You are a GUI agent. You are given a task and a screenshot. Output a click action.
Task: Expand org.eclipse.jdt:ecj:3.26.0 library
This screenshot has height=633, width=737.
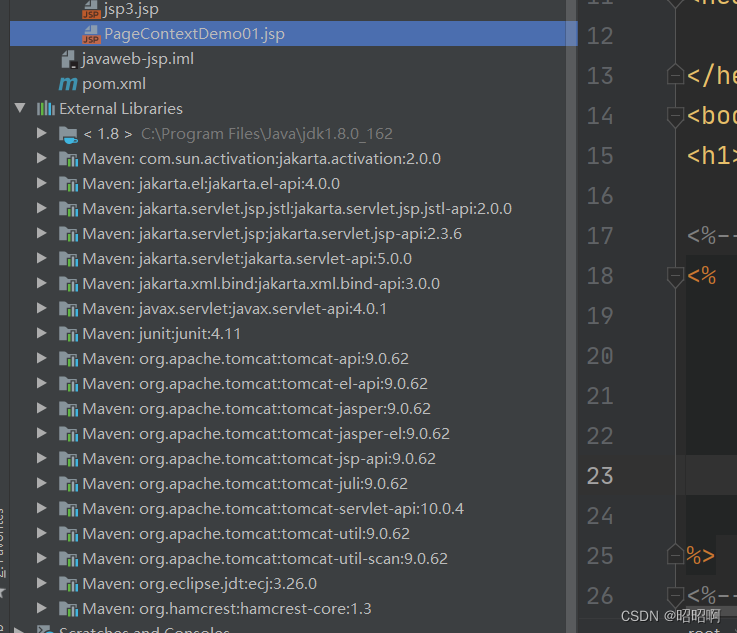click(42, 583)
